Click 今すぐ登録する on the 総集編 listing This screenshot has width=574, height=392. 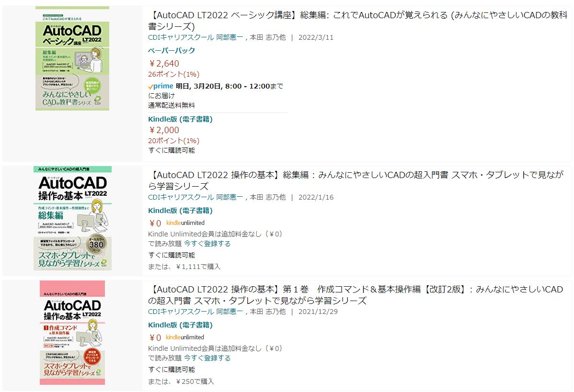207,244
